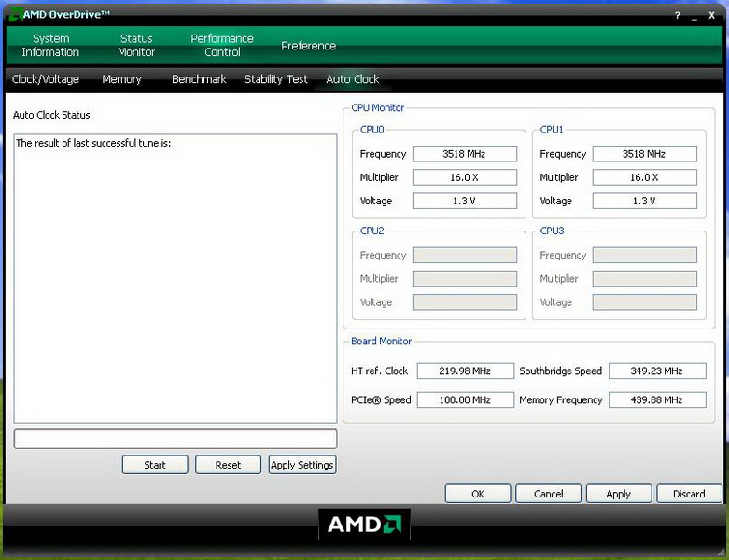
Task: Click the CPU0 Voltage field 1.3 V
Action: (x=465, y=201)
